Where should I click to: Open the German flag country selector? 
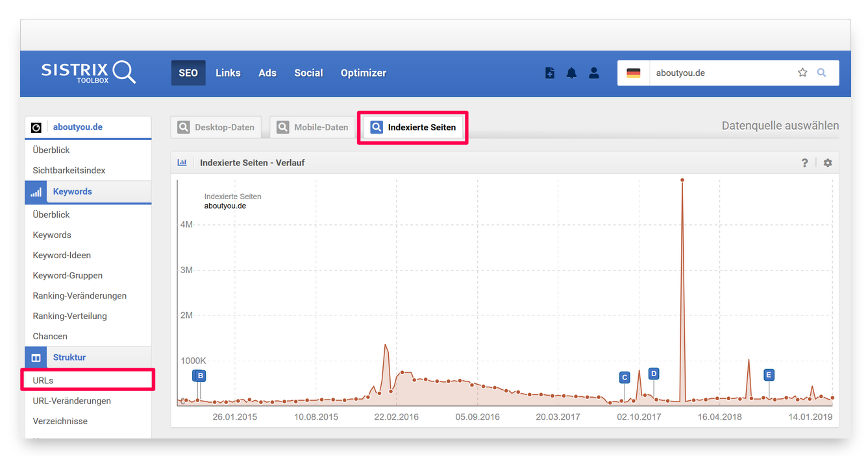(633, 73)
